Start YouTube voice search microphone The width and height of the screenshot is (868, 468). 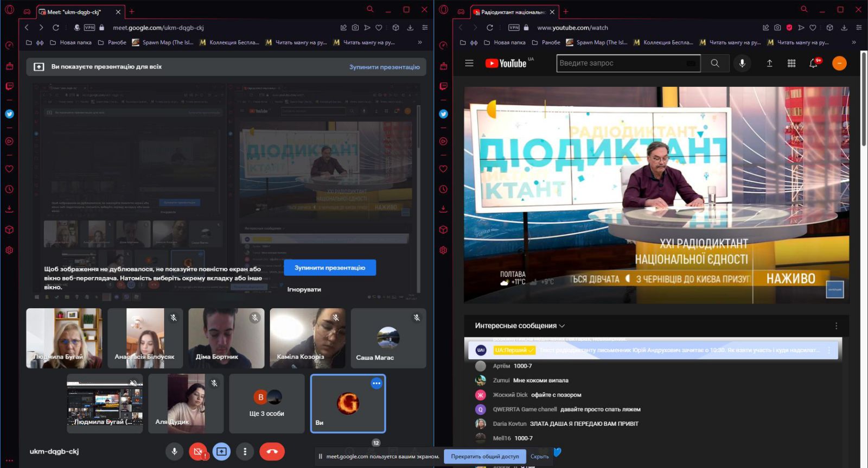click(x=742, y=64)
